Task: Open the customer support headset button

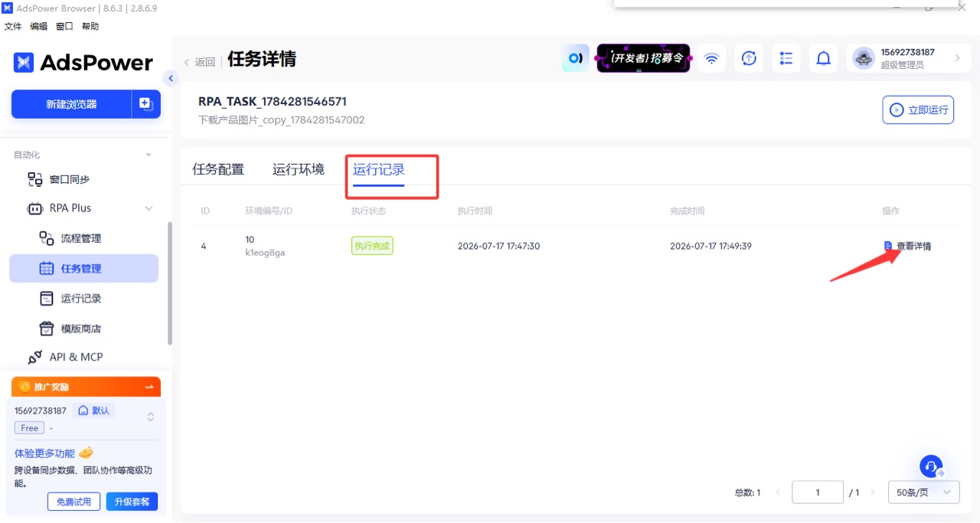Action: click(931, 466)
